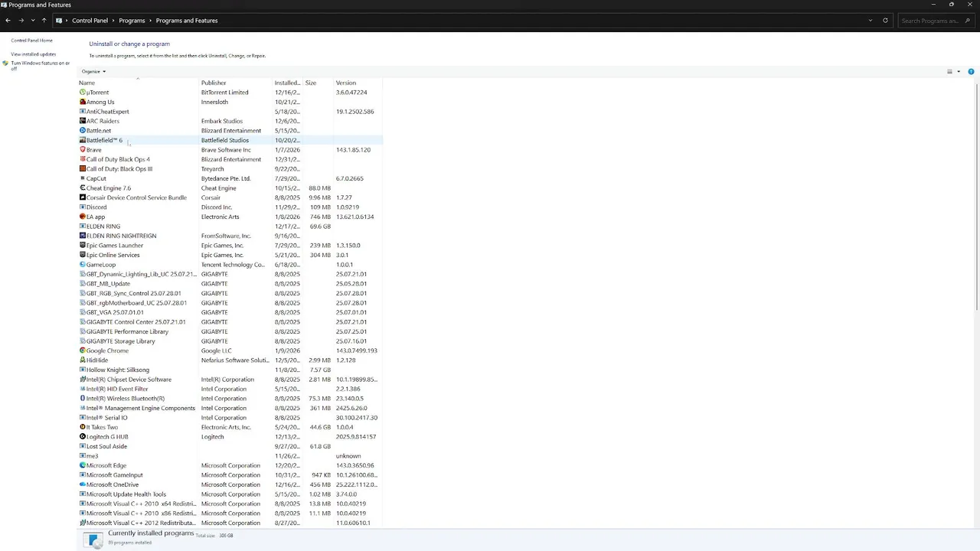980x551 pixels.
Task: Click the Intel(R) Wireless Bluetooth(R) icon
Action: (x=83, y=399)
